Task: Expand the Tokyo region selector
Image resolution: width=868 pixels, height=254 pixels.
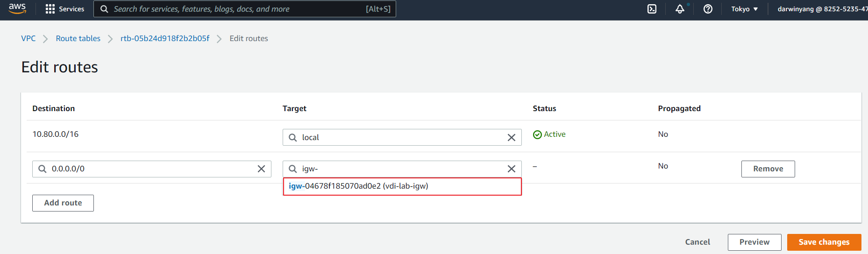Action: (744, 9)
